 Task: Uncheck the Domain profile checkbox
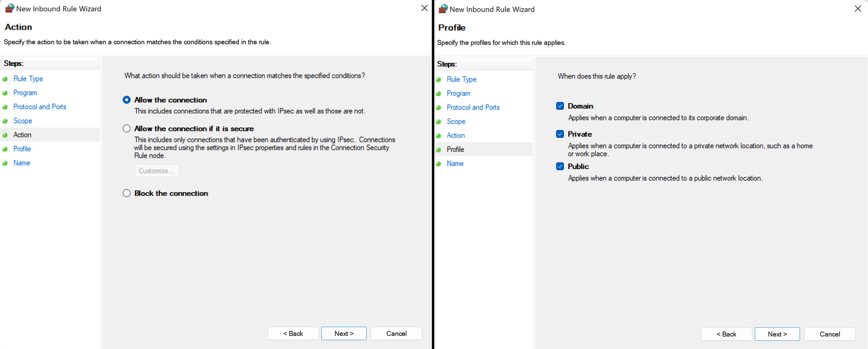560,106
